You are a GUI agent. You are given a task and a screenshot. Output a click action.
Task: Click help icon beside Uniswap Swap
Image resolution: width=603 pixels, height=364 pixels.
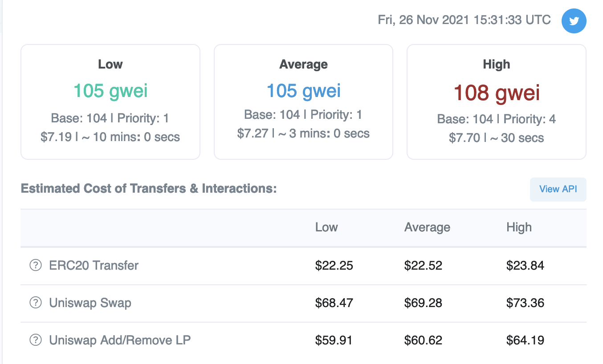click(x=35, y=303)
